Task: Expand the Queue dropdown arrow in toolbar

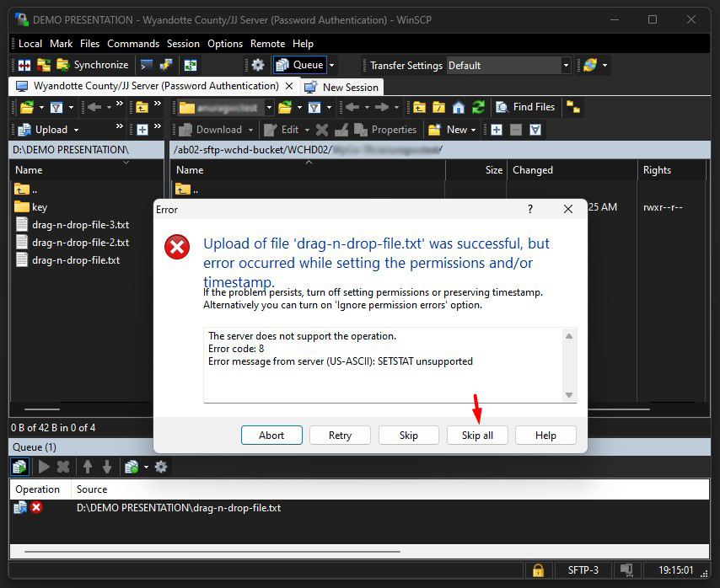Action: (331, 65)
